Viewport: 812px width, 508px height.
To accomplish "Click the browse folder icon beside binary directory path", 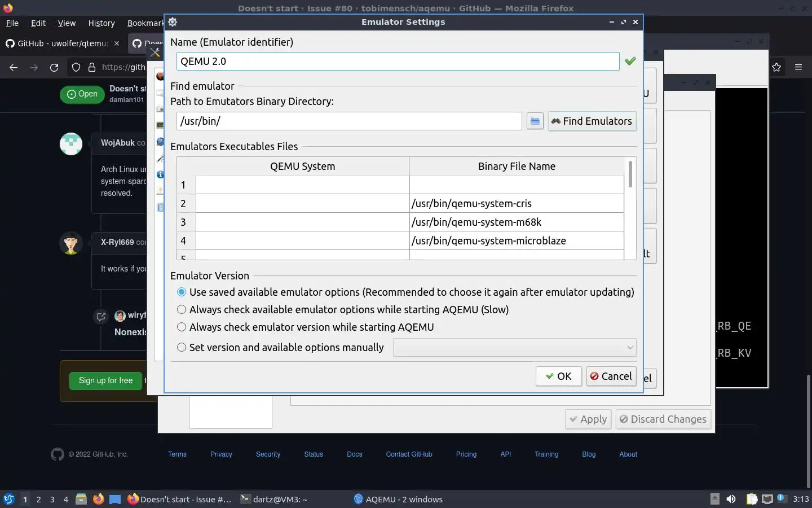I will [535, 121].
